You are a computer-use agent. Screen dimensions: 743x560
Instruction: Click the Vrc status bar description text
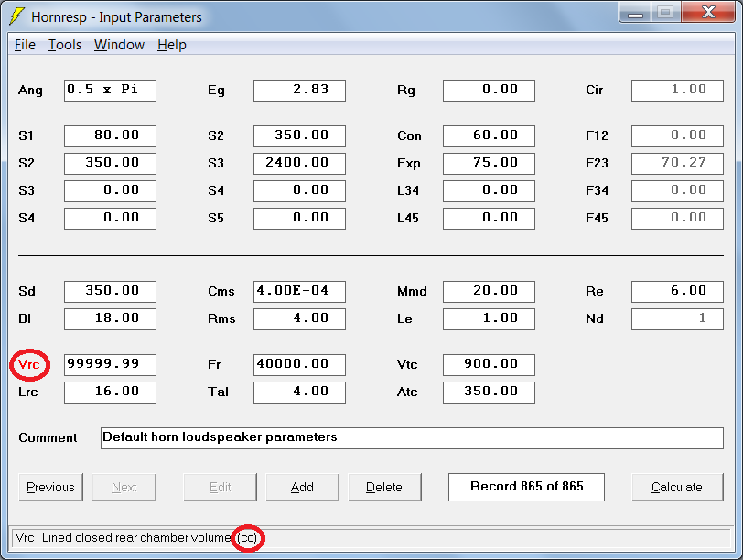coord(136,538)
